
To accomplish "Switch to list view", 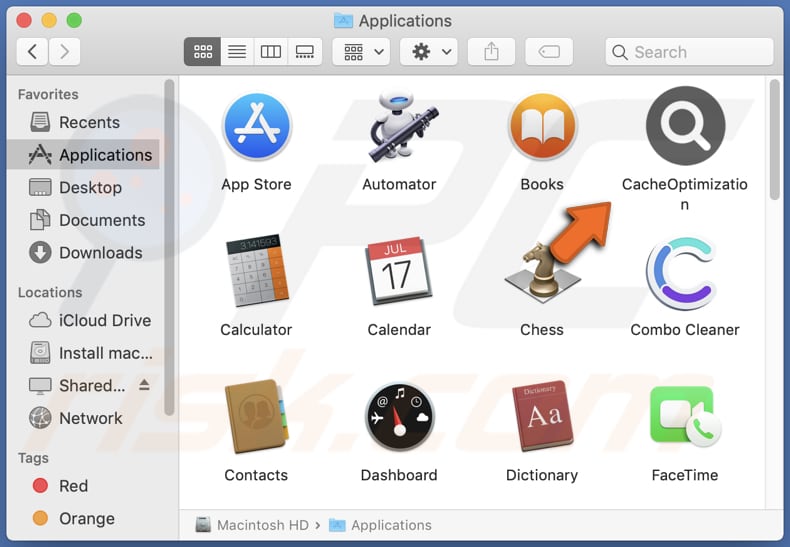I will pyautogui.click(x=237, y=51).
